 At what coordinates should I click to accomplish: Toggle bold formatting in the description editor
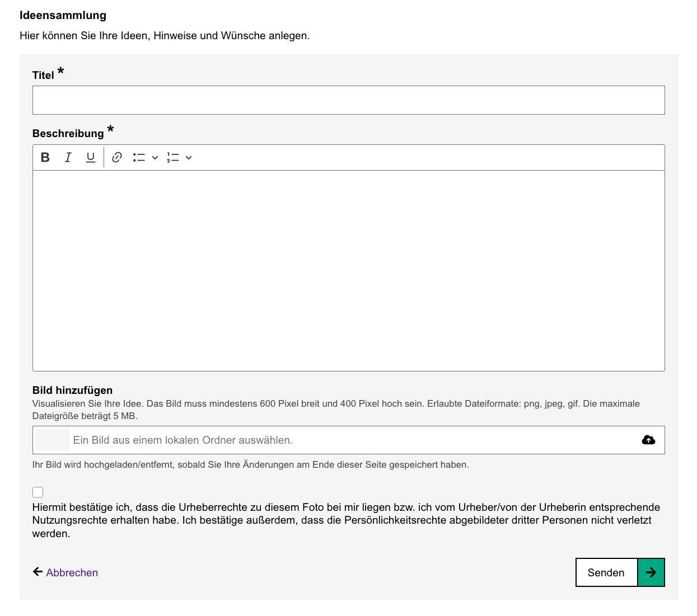pos(45,158)
